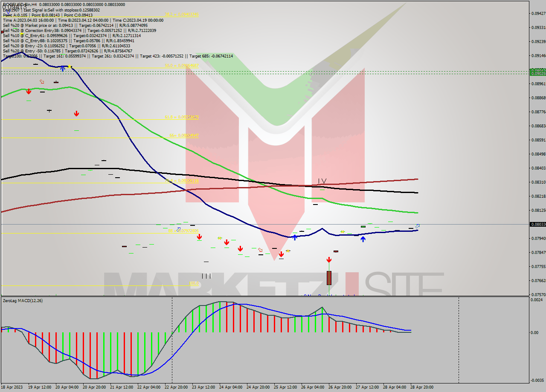This screenshot has height=392, width=546.
Task: Select the 0.0840 price axis label
Action: pos(538,168)
